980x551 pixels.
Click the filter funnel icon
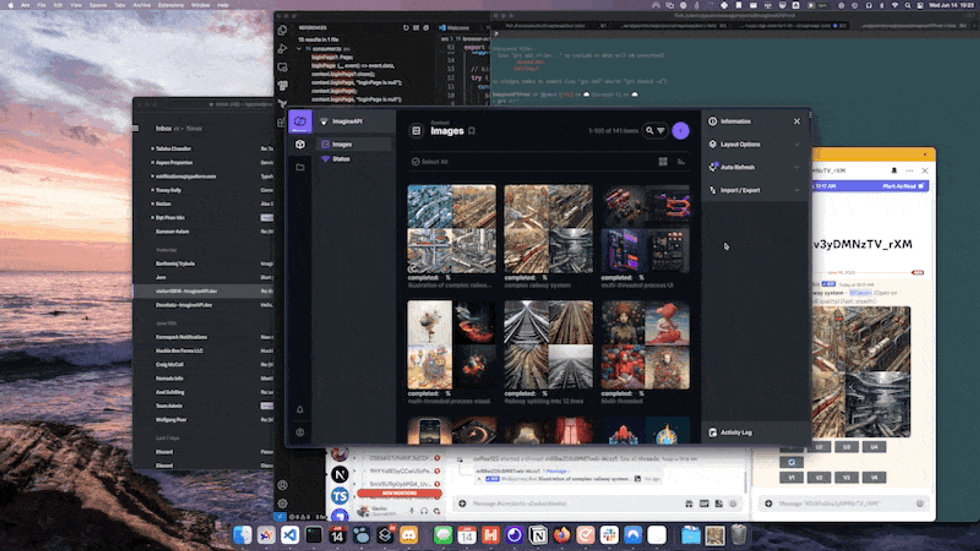point(661,131)
